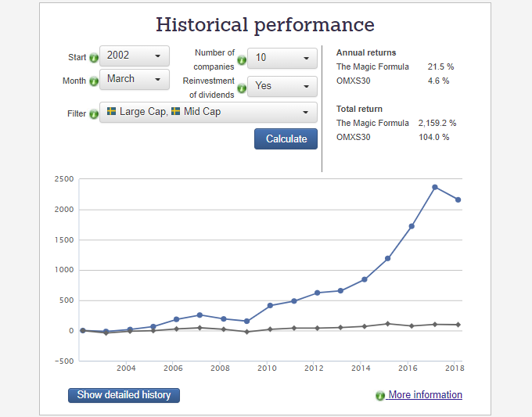
Task: Open the Reinvestment of dividends Yes dropdown
Action: (282, 86)
